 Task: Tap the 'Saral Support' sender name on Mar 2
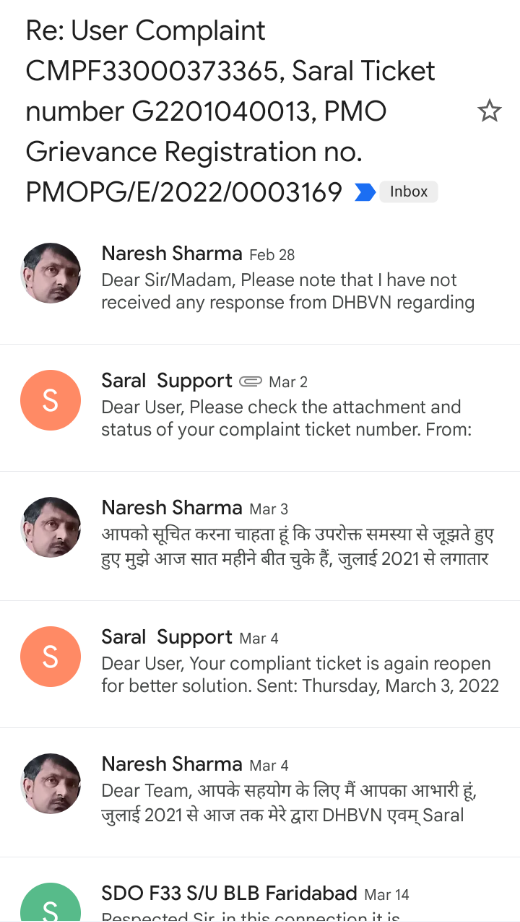[x=167, y=381]
